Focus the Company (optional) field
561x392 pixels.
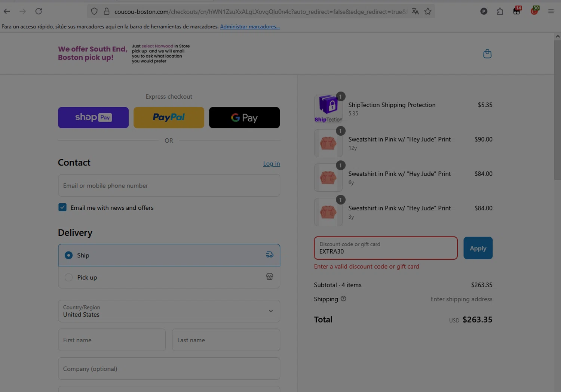pos(169,369)
